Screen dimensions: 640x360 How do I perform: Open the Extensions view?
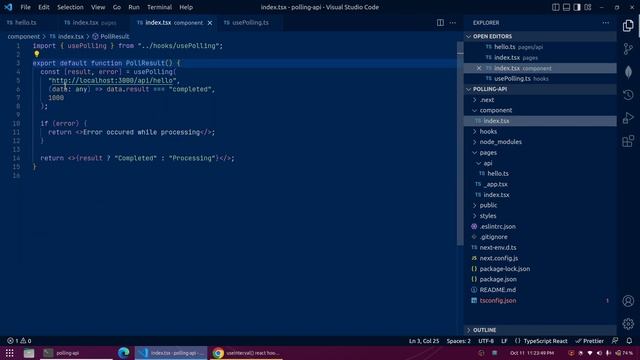(x=628, y=141)
